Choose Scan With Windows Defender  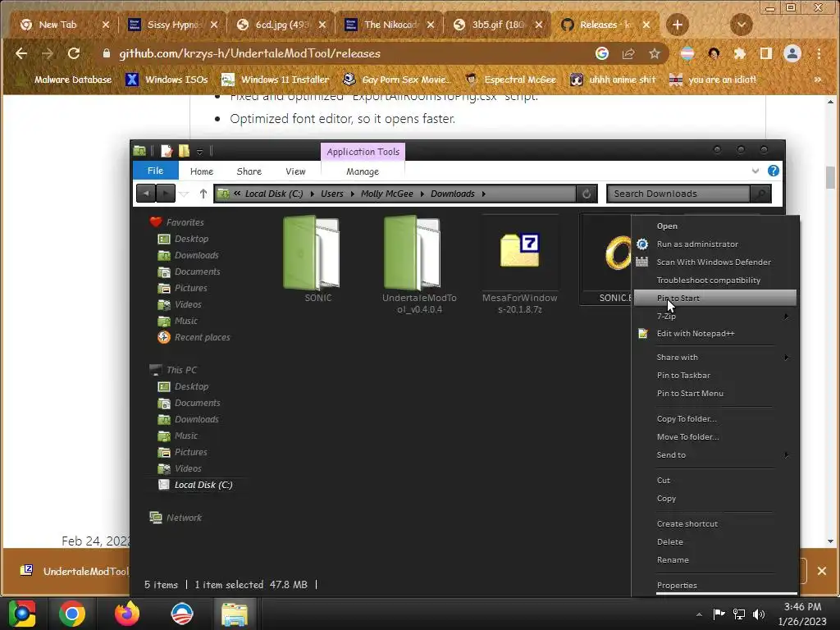714,262
